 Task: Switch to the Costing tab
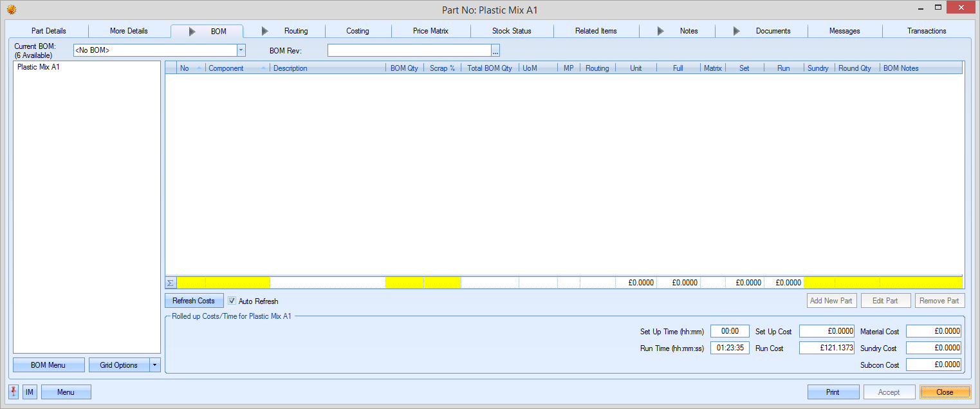point(358,31)
